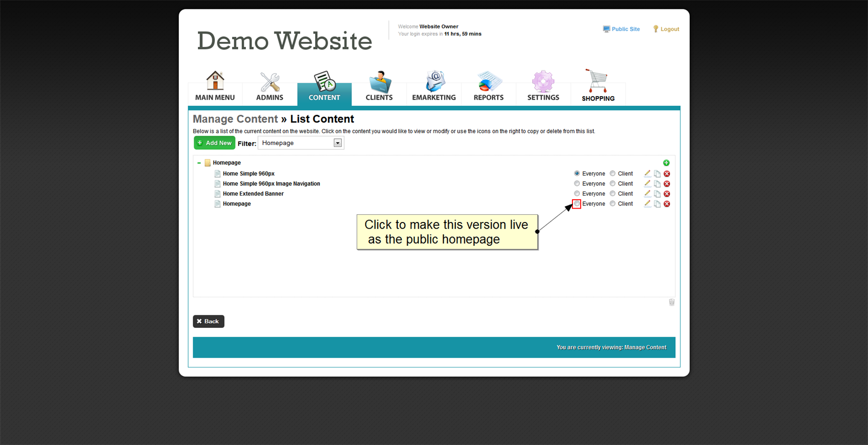Select Everyone radio for Homepage row

pyautogui.click(x=577, y=204)
